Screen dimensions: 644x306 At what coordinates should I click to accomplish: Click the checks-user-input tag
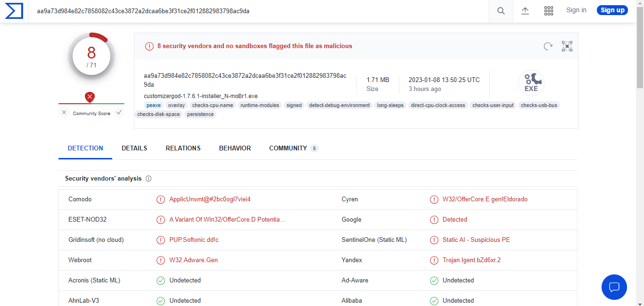tap(493, 105)
